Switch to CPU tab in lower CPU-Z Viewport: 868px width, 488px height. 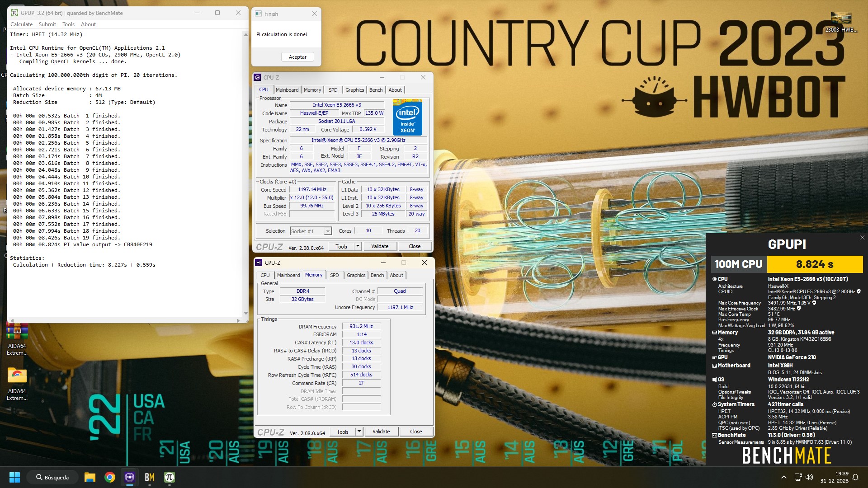(x=265, y=275)
